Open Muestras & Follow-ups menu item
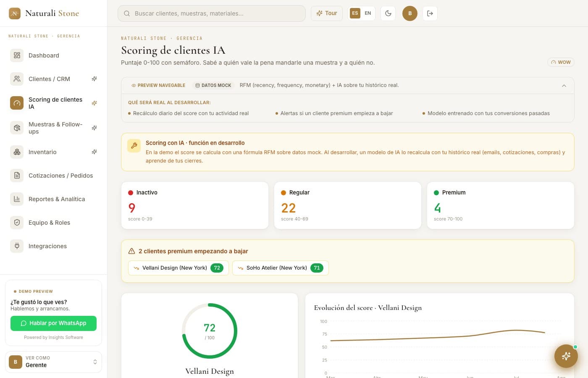This screenshot has width=588, height=378. tap(53, 128)
